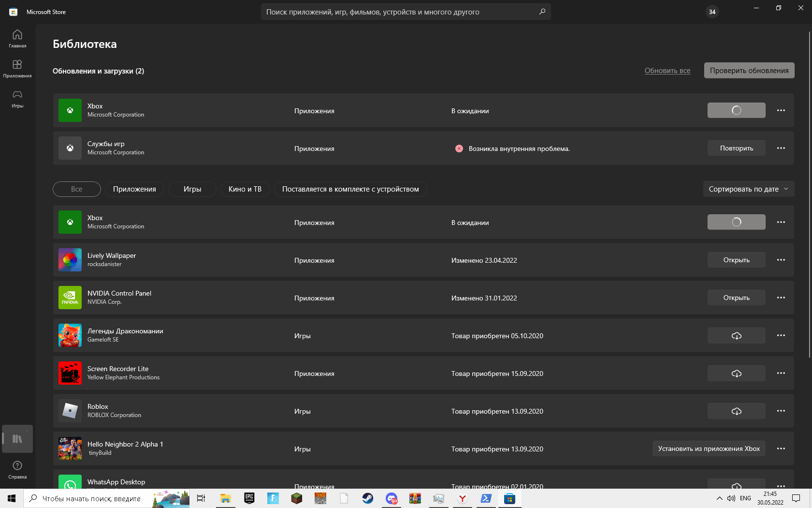Select the Игры filter tab
This screenshot has height=508, width=812.
(x=192, y=189)
